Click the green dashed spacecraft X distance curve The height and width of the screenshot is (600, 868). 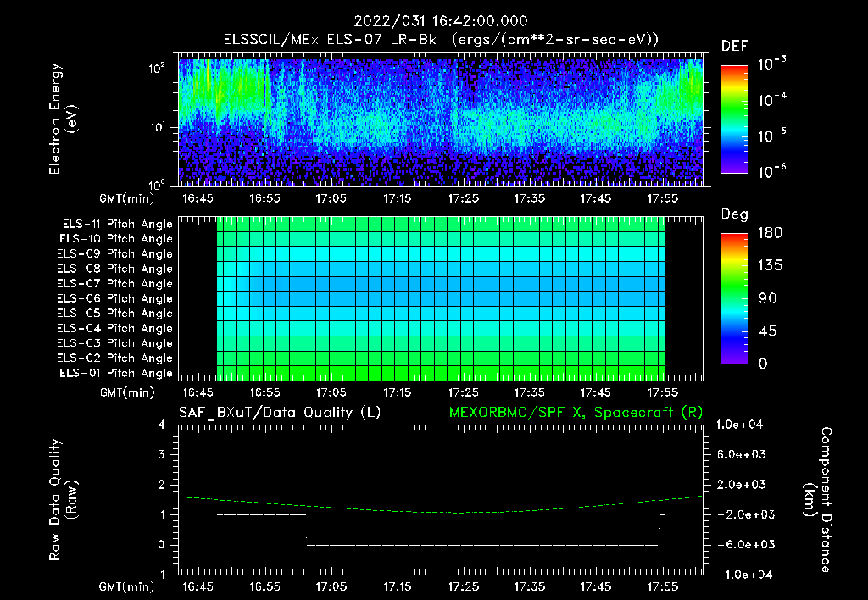[441, 505]
